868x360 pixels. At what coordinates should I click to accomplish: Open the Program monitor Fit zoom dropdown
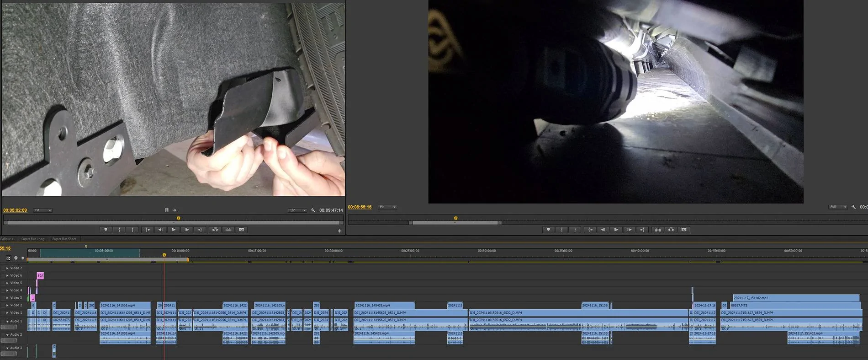click(x=387, y=207)
